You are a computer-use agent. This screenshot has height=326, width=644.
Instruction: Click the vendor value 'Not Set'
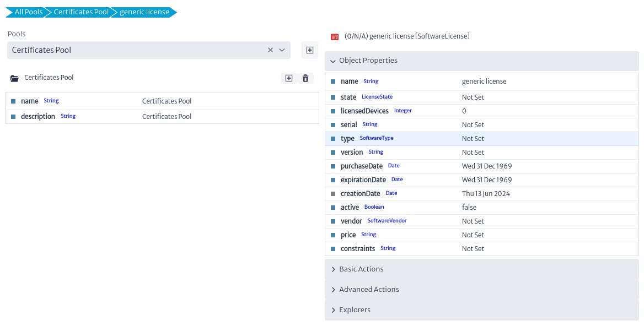(473, 221)
